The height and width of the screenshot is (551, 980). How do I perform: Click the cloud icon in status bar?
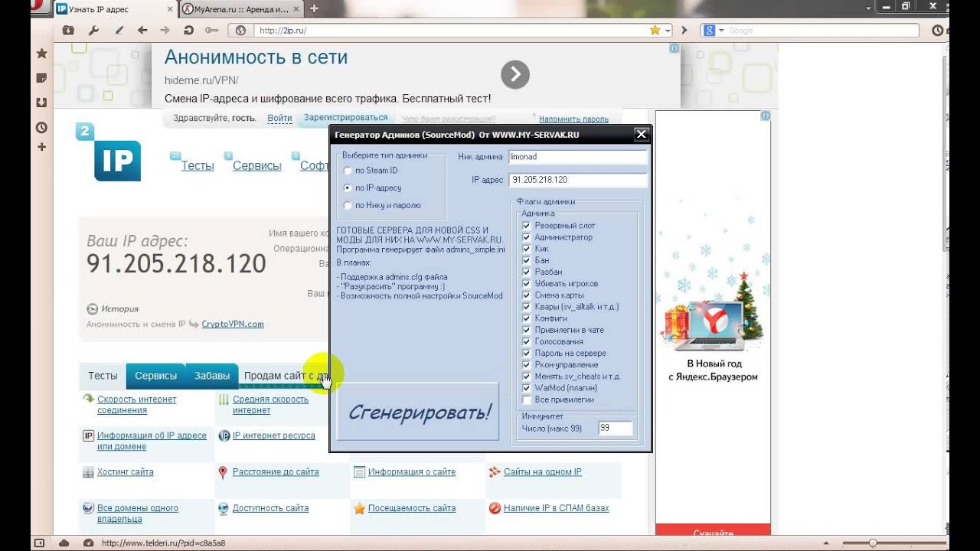click(x=64, y=543)
